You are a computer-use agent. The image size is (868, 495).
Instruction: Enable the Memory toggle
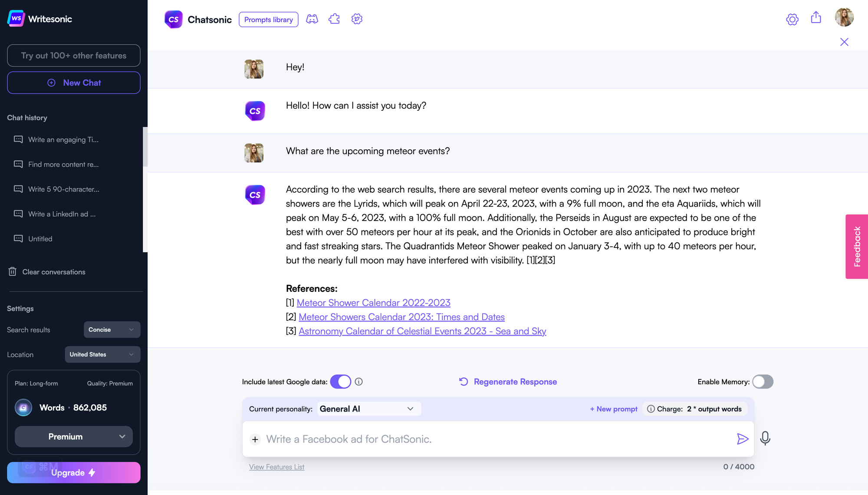pos(763,382)
